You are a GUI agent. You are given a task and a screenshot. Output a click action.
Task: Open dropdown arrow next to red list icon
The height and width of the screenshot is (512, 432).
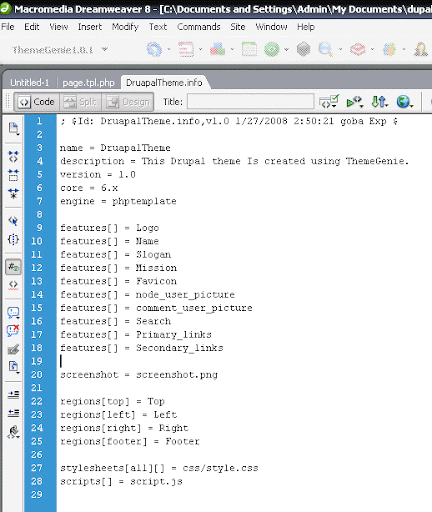[x=200, y=49]
